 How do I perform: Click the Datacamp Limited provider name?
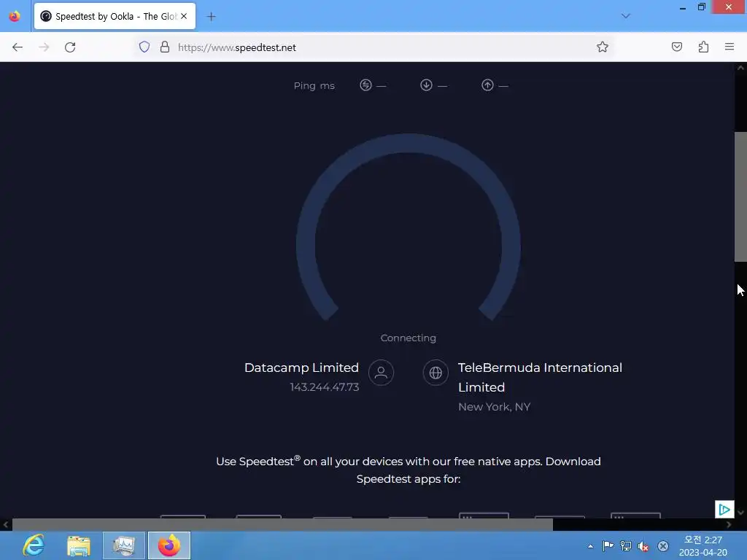point(301,367)
